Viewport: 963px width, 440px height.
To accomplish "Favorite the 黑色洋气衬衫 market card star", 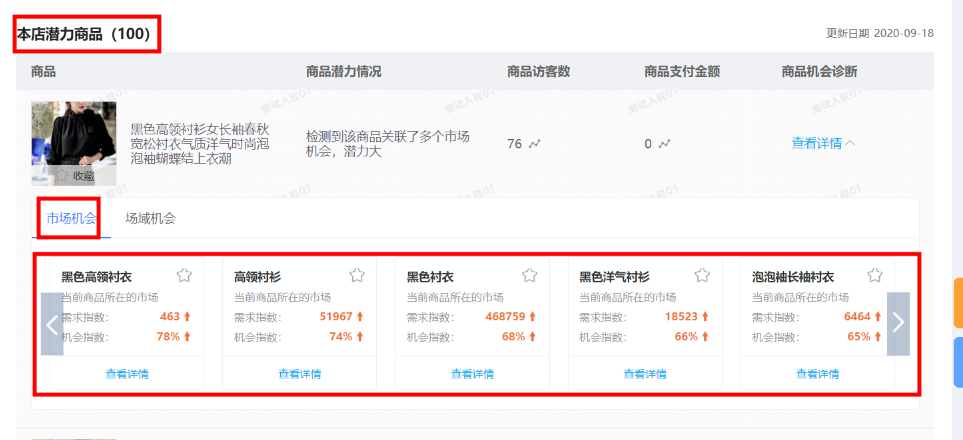I will [x=702, y=275].
